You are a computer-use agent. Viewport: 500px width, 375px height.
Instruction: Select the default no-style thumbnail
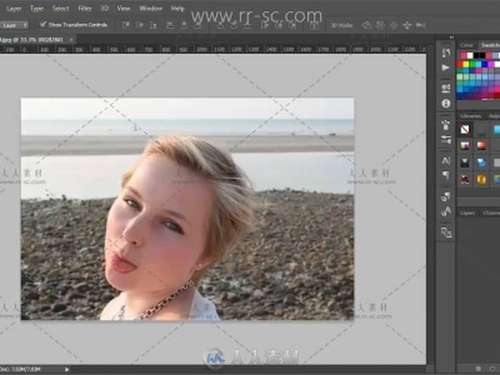coord(465,129)
